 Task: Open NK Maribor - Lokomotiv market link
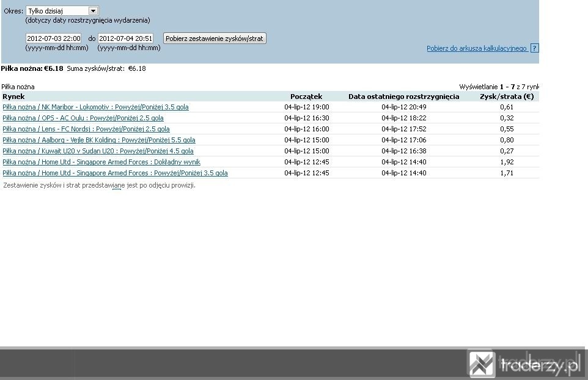coord(95,107)
